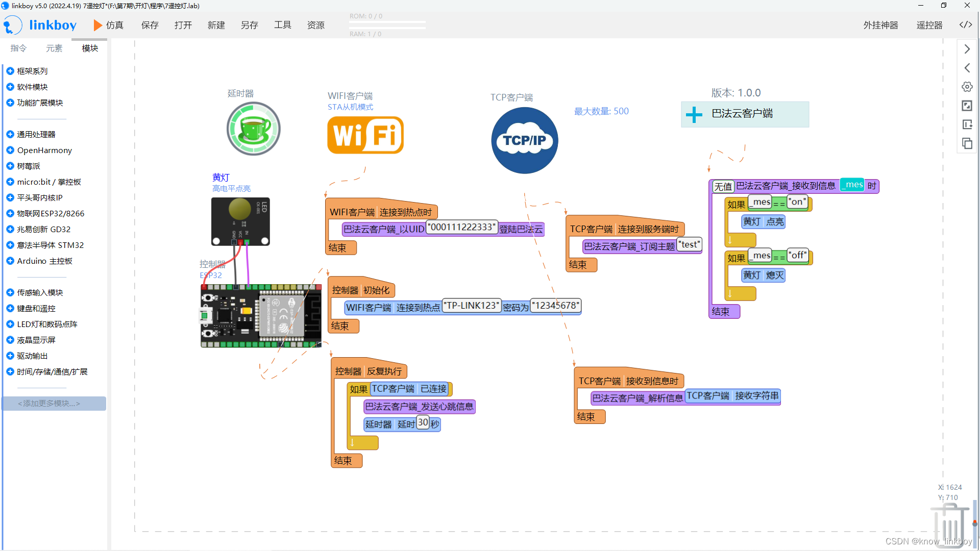Select the 延时器 teacup timer module icon
The height and width of the screenshot is (551, 980).
[253, 129]
